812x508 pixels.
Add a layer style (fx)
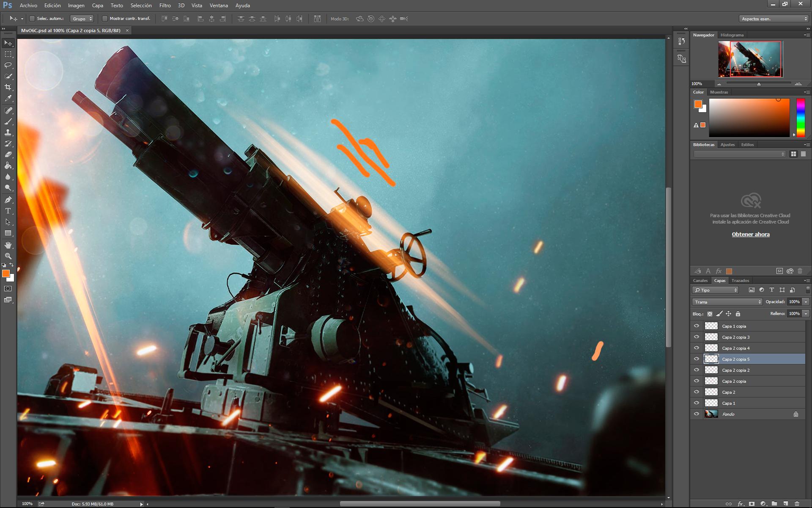pos(740,504)
